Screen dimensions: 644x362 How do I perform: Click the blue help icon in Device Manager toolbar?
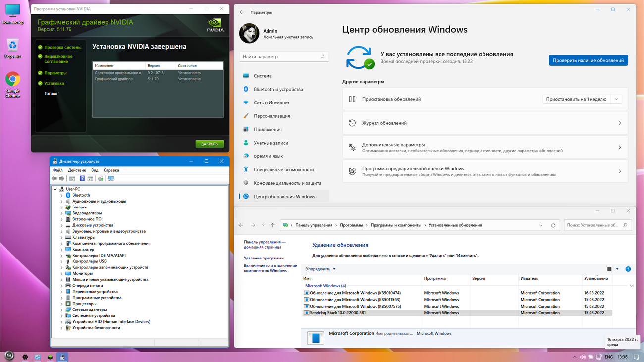(x=82, y=179)
